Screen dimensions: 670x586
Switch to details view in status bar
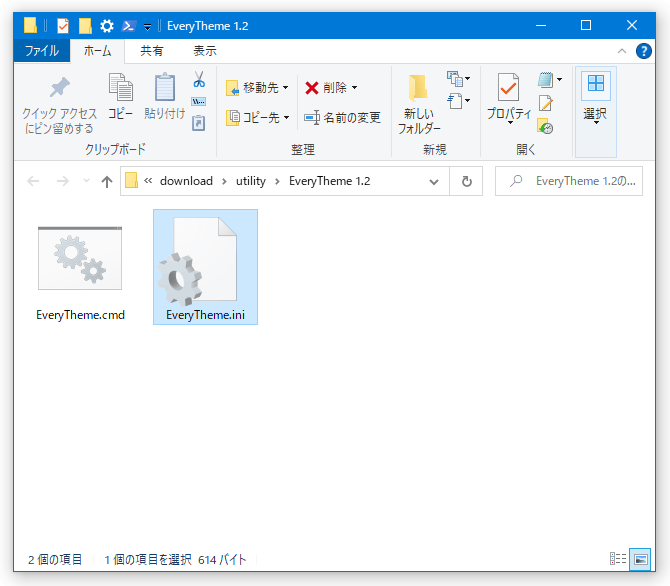click(x=617, y=559)
